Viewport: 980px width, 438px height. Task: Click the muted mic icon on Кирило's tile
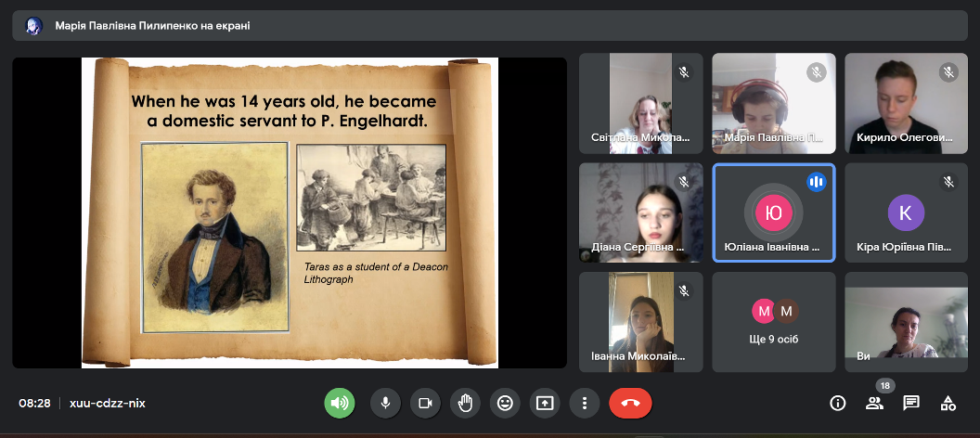pyautogui.click(x=948, y=72)
